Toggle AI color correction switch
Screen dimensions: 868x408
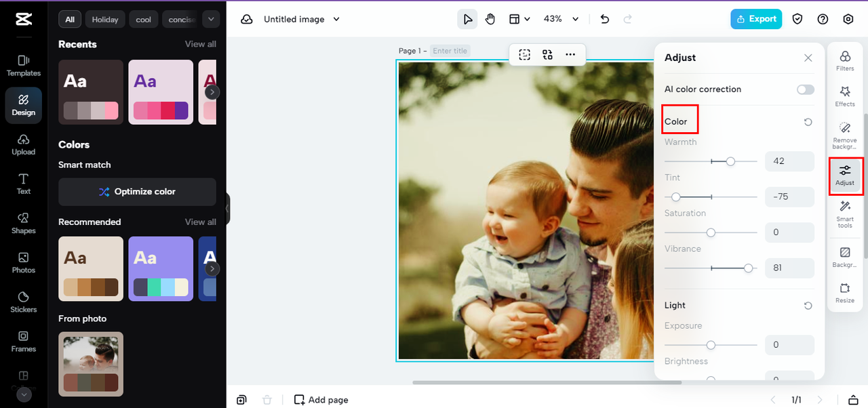(x=806, y=89)
